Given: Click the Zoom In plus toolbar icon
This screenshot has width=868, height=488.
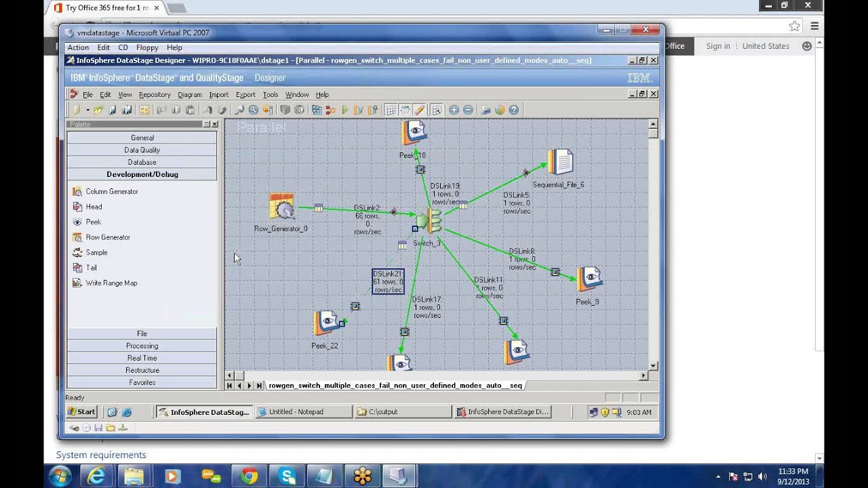Looking at the screenshot, I should coord(454,110).
